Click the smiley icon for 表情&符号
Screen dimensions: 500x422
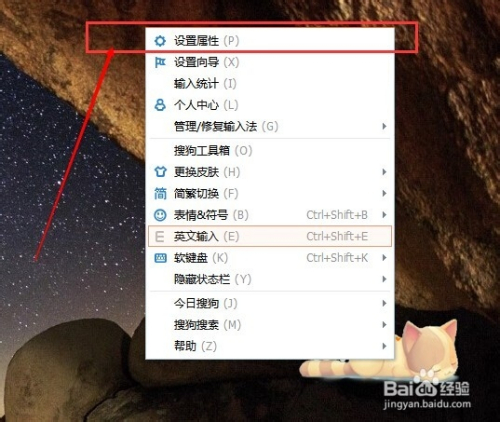(x=160, y=215)
